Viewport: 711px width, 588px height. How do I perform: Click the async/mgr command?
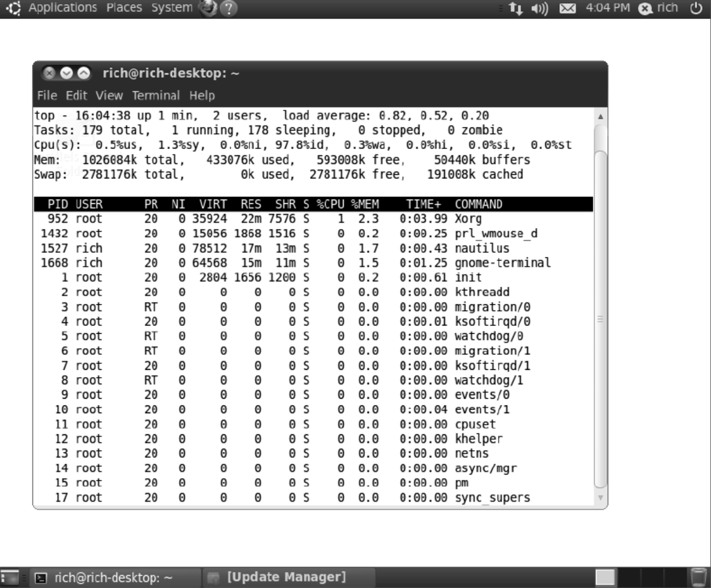(x=486, y=468)
